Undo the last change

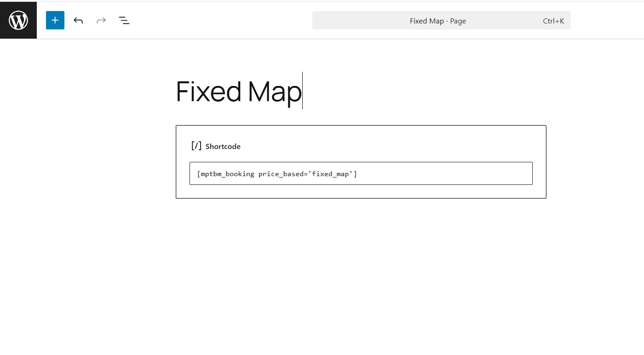(78, 20)
